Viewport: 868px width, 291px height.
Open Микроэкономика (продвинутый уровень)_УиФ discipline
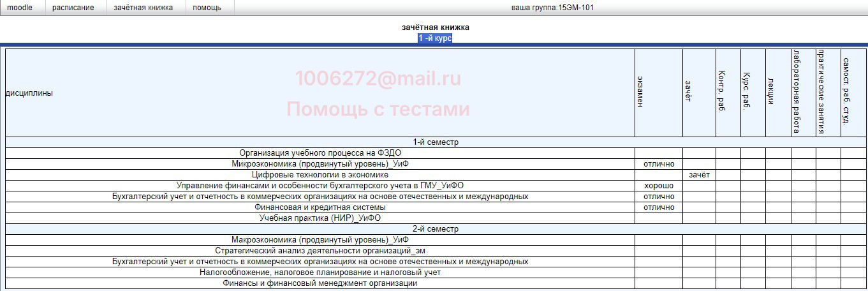point(320,164)
